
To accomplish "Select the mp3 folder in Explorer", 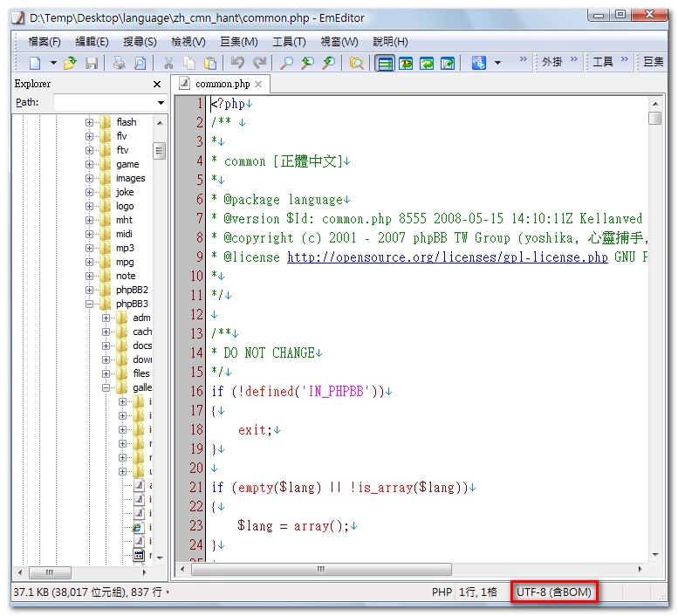I will pos(125,248).
